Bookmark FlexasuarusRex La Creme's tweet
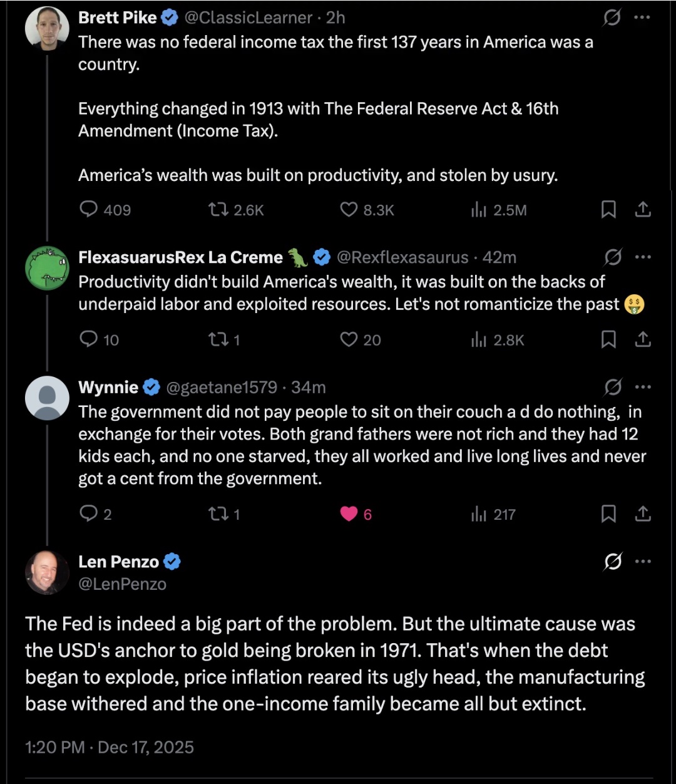The width and height of the screenshot is (676, 784). point(608,339)
